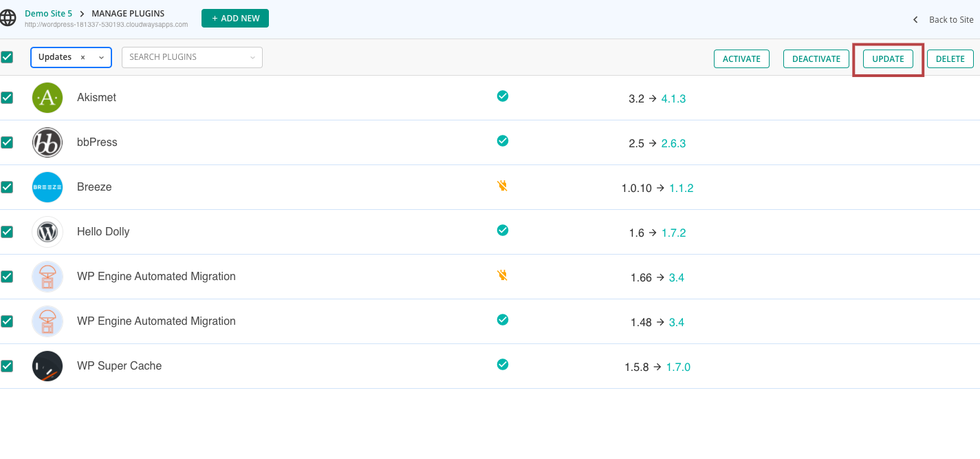The width and height of the screenshot is (980, 459).
Task: Click the Add New plugin button
Action: (x=235, y=19)
